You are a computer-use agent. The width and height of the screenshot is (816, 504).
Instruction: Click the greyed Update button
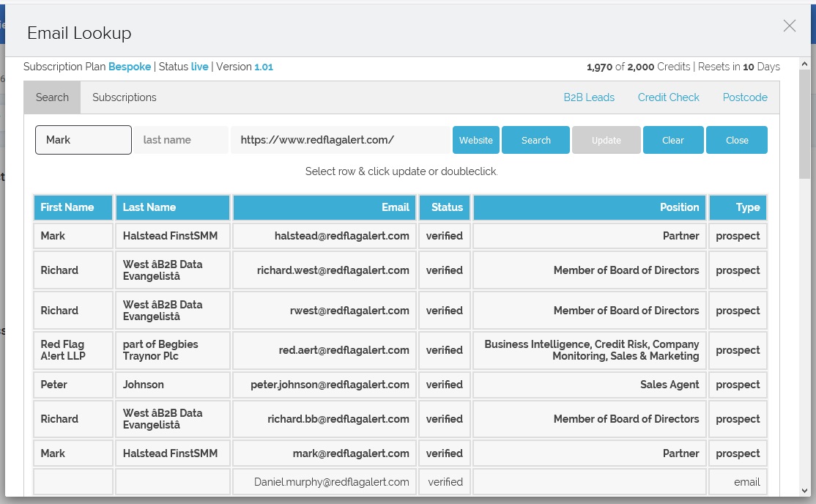click(607, 139)
